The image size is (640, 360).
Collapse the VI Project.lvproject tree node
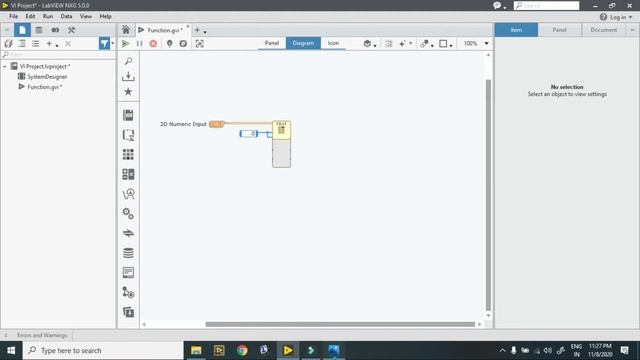(5, 66)
